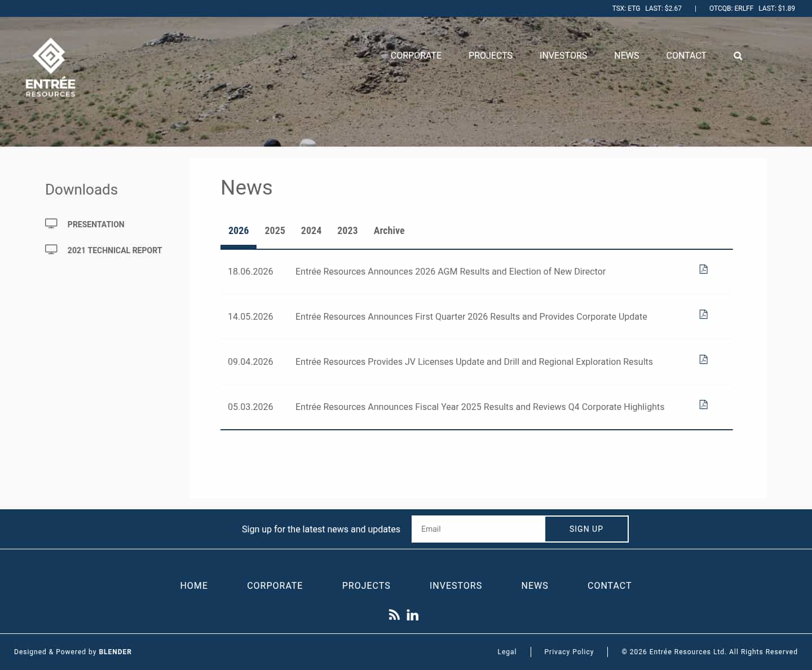This screenshot has height=670, width=812.
Task: Open JV Licenses Update news article
Action: pos(474,362)
